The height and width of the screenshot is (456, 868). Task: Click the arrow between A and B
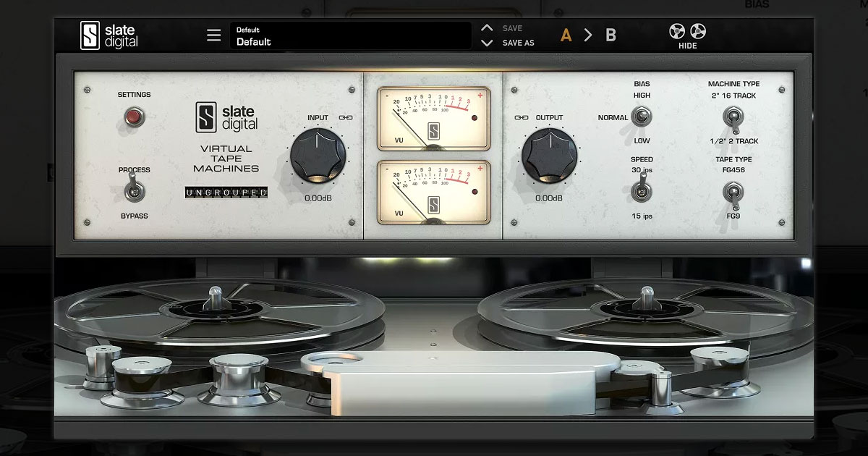[x=588, y=34]
